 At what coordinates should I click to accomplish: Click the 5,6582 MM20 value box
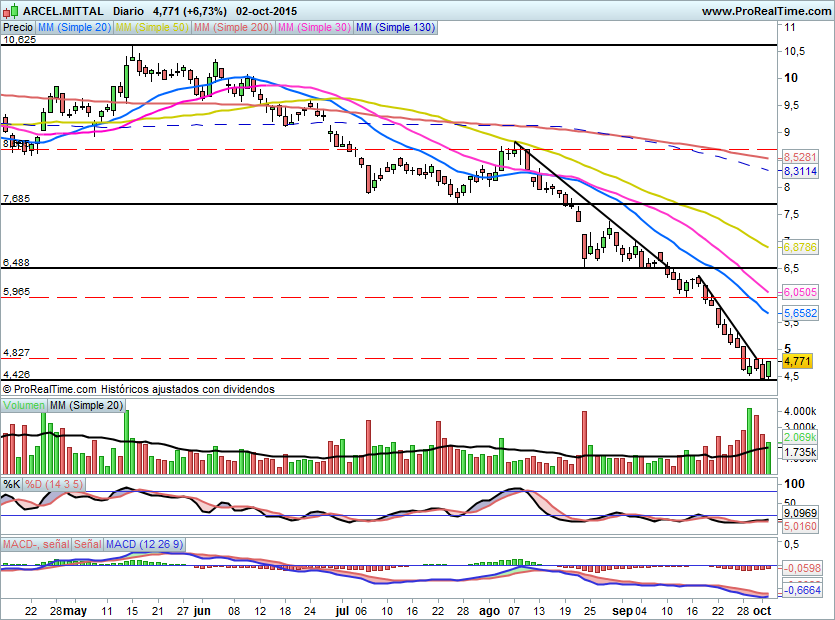(800, 313)
